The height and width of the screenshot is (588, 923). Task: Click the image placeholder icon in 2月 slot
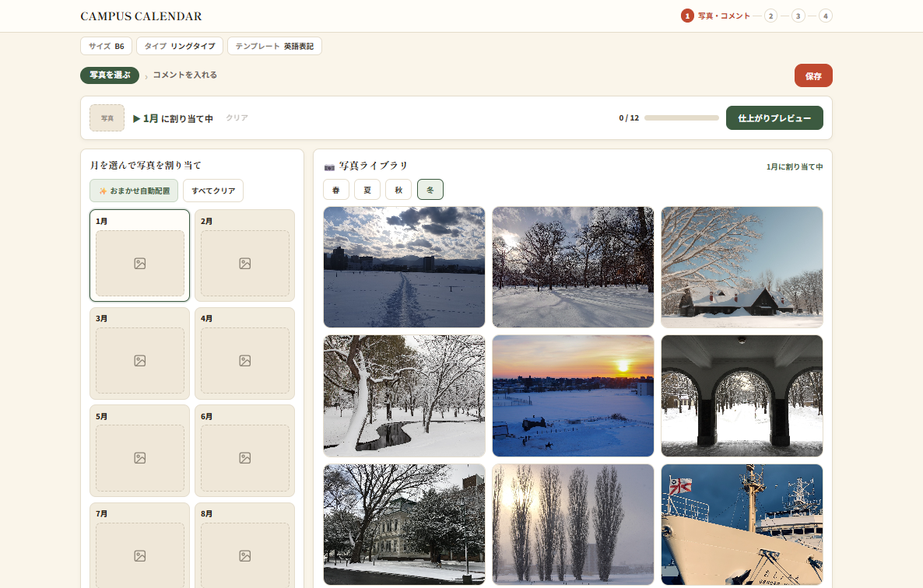tap(245, 264)
